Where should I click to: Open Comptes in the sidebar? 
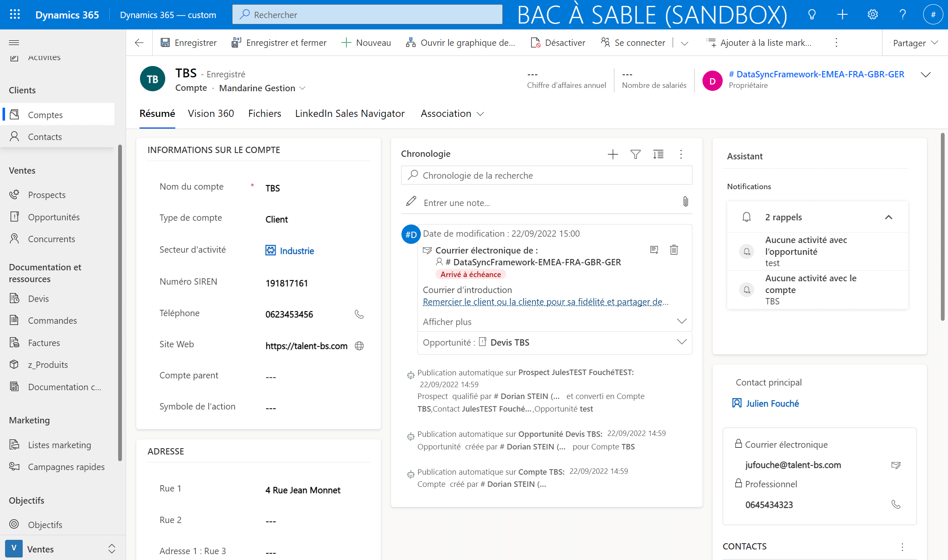58,115
